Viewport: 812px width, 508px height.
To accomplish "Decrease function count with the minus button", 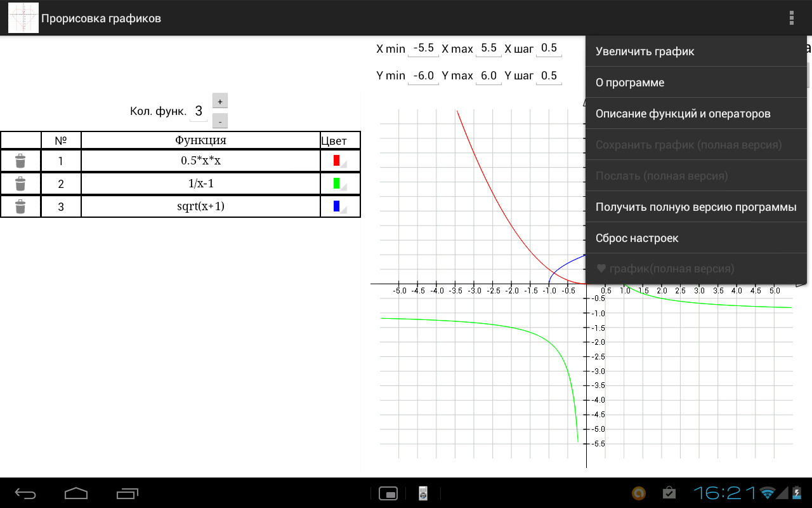I will [x=220, y=121].
